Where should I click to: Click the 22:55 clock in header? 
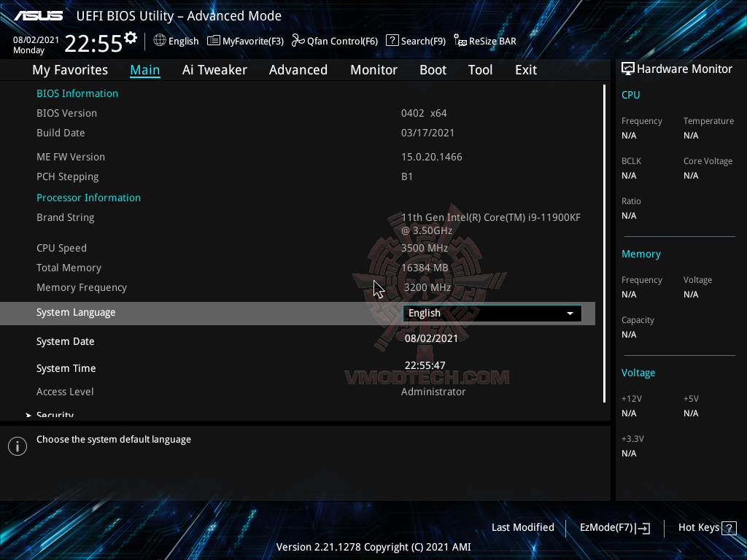93,43
